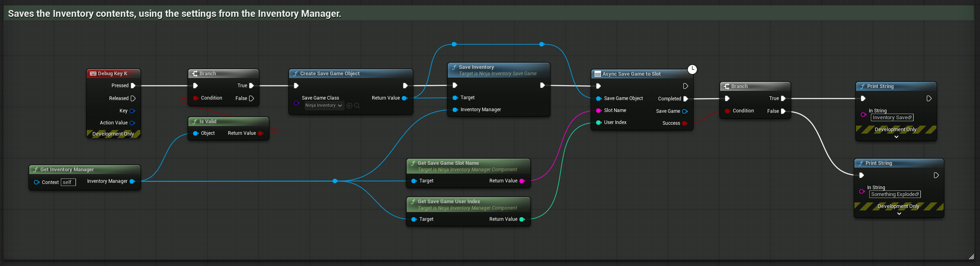Click the 'Inventory Saved!' string field
This screenshot has width=980, height=266.
(x=892, y=118)
